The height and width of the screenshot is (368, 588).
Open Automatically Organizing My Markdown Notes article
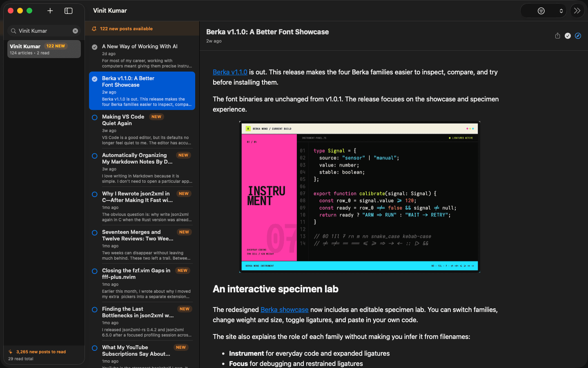coord(142,168)
